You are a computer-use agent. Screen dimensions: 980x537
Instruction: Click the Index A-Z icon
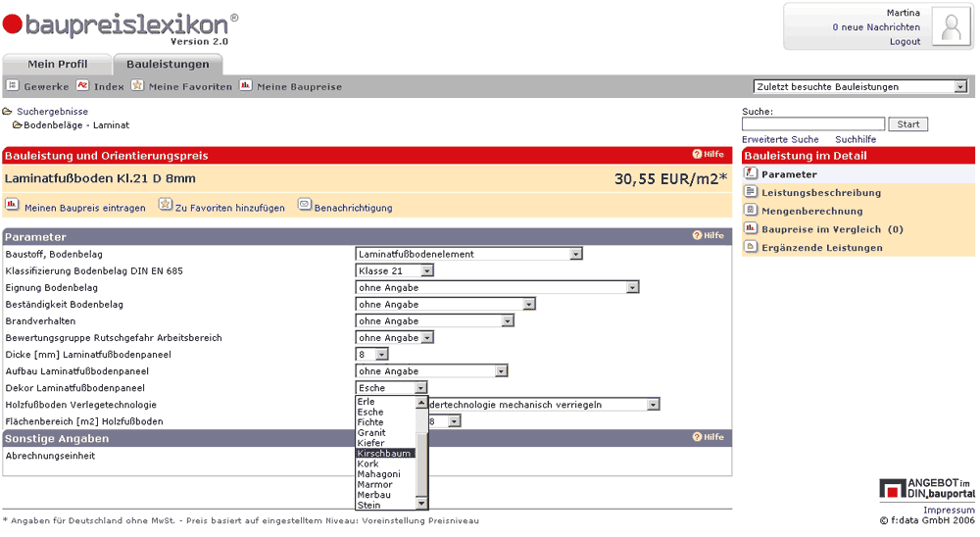tap(82, 85)
